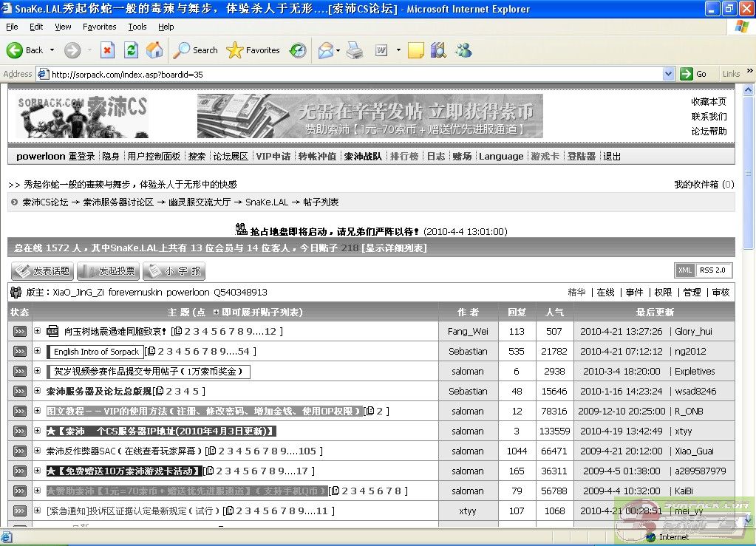
Task: Click the 发起投票 start poll button
Action: click(108, 271)
